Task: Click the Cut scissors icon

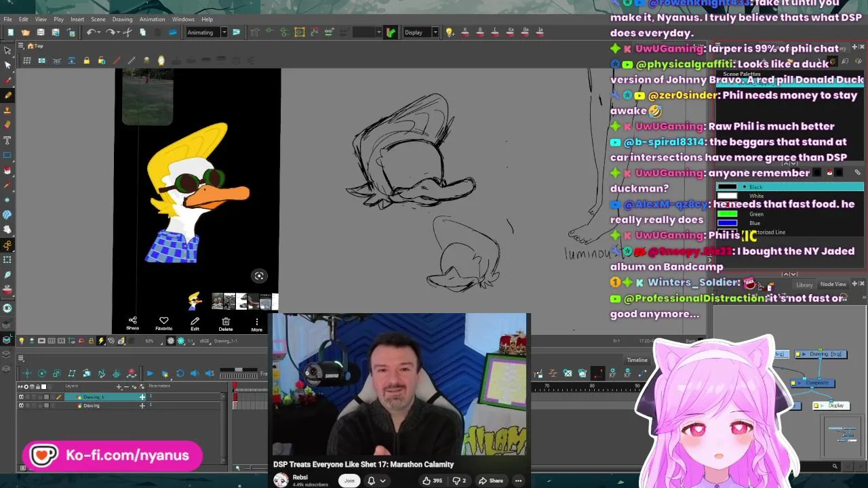Action: pos(127,32)
